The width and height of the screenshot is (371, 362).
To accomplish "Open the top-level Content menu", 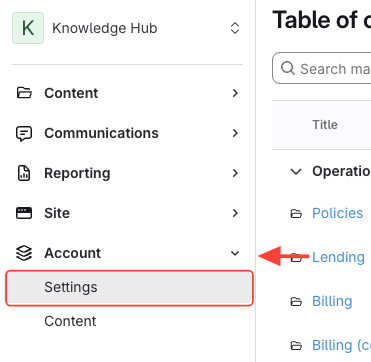I will tap(71, 93).
